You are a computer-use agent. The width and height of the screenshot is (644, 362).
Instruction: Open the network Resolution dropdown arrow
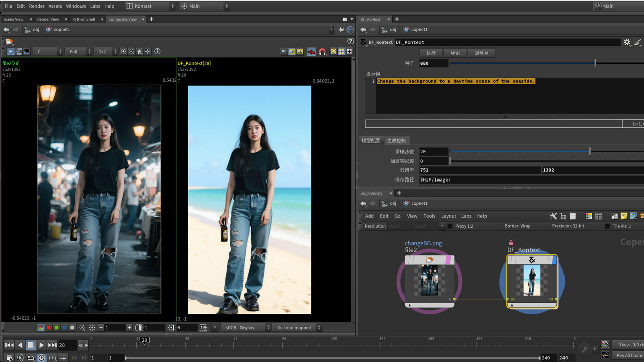tap(442, 226)
